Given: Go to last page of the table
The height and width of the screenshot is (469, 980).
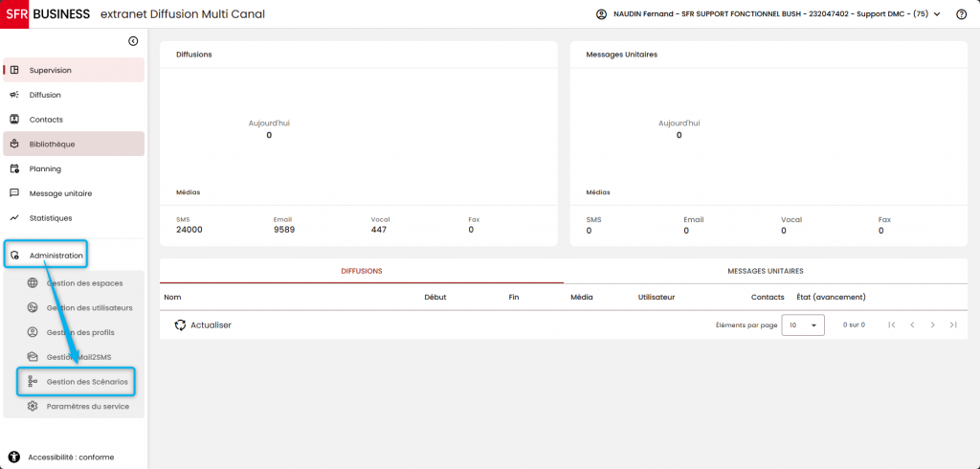Looking at the screenshot, I should pyautogui.click(x=953, y=325).
